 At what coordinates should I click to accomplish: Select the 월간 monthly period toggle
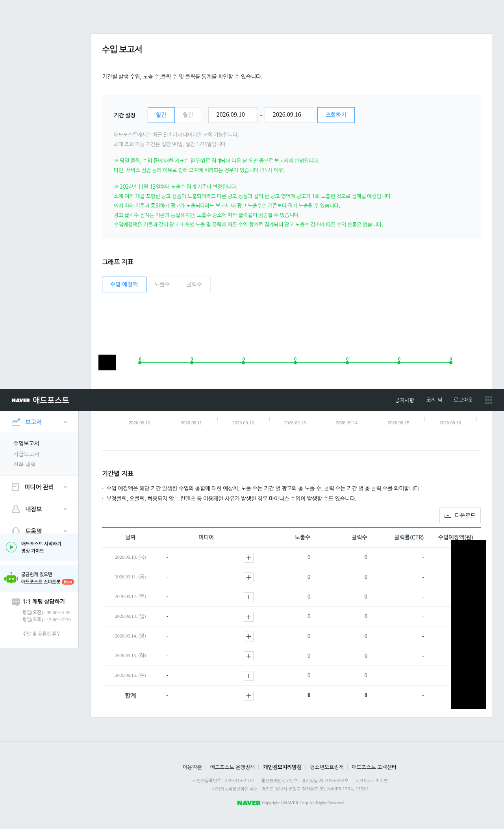tap(188, 115)
